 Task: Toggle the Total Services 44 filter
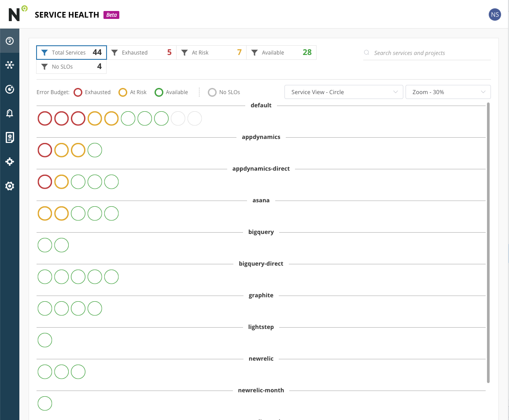pyautogui.click(x=71, y=52)
